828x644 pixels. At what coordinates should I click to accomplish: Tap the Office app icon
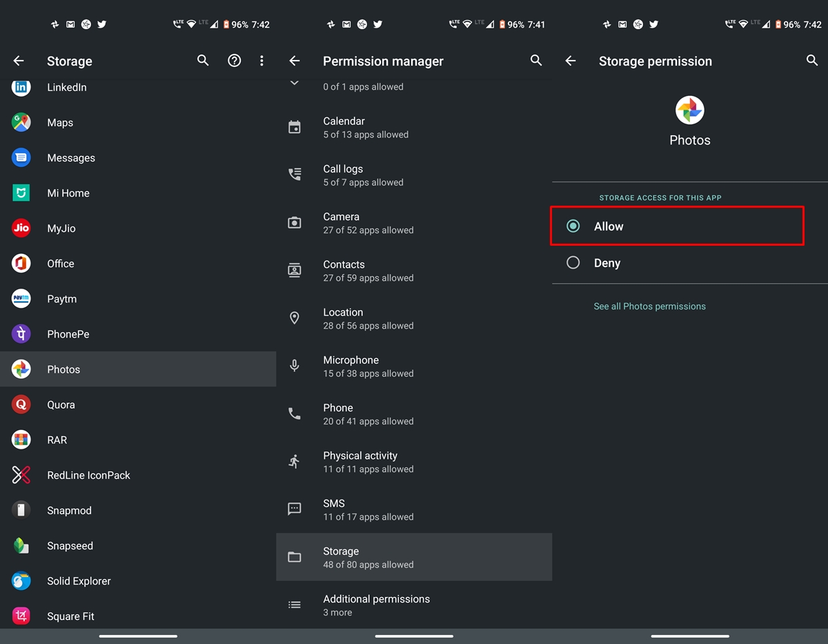click(x=21, y=263)
